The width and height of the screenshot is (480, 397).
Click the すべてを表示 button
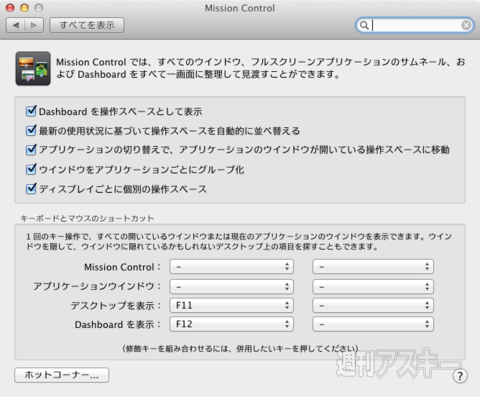(x=87, y=25)
